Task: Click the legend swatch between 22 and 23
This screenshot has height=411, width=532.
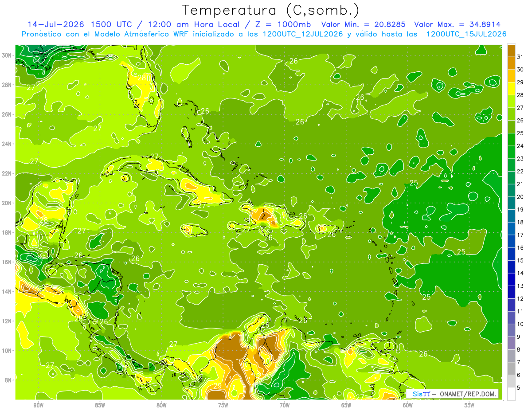Action: (512, 165)
